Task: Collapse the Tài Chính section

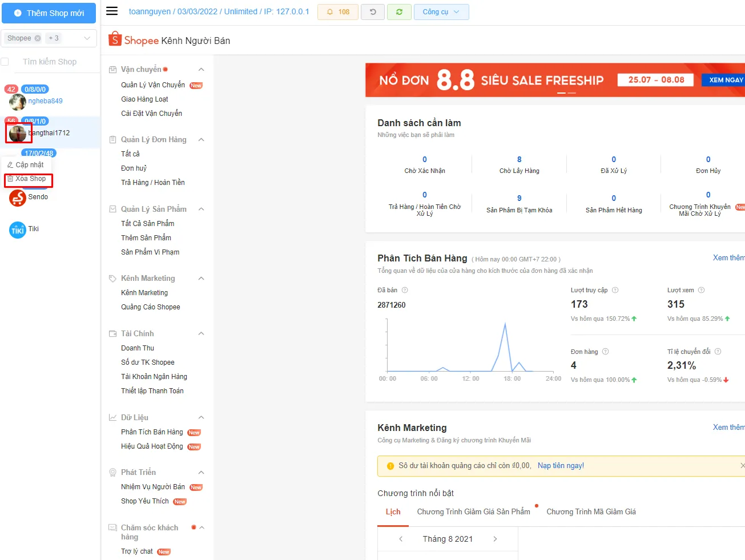Action: [x=201, y=333]
